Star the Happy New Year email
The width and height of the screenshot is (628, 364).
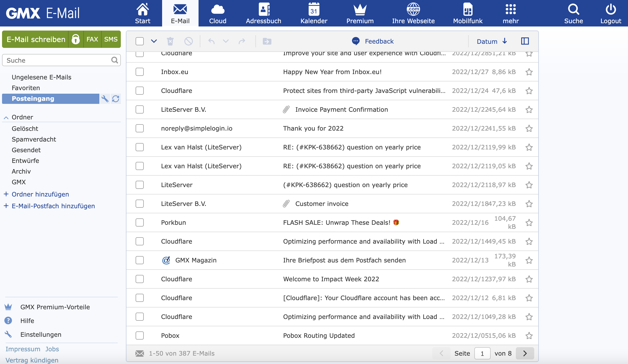tap(529, 72)
